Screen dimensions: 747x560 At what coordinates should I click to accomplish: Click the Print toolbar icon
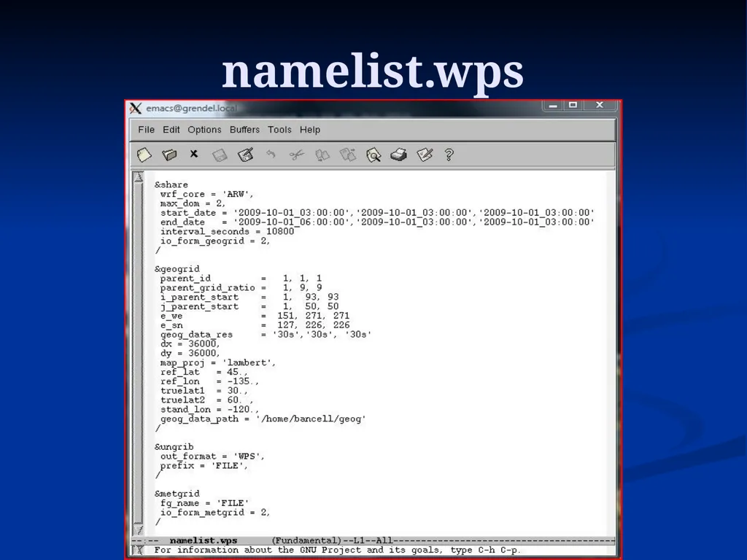(x=399, y=155)
